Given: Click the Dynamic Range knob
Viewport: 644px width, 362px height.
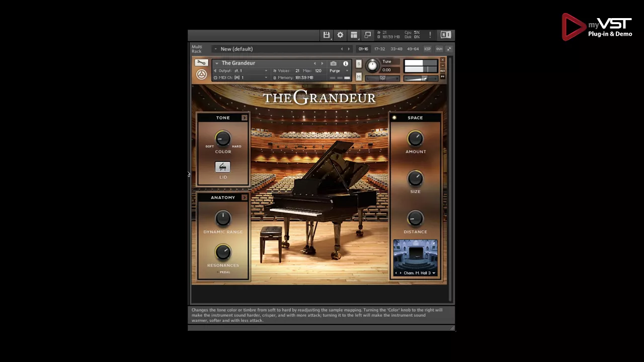Looking at the screenshot, I should pyautogui.click(x=223, y=218).
